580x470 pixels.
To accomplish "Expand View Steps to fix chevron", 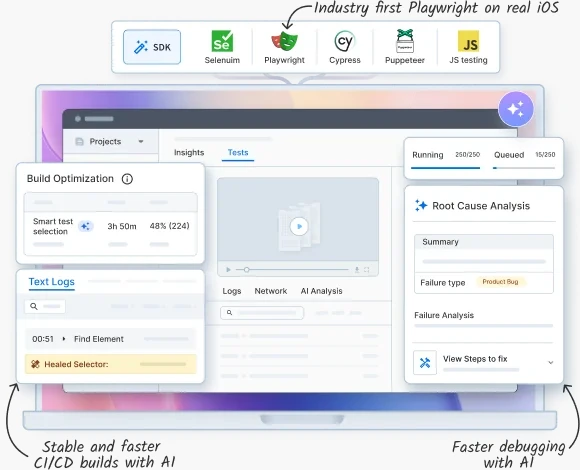I will pyautogui.click(x=550, y=363).
